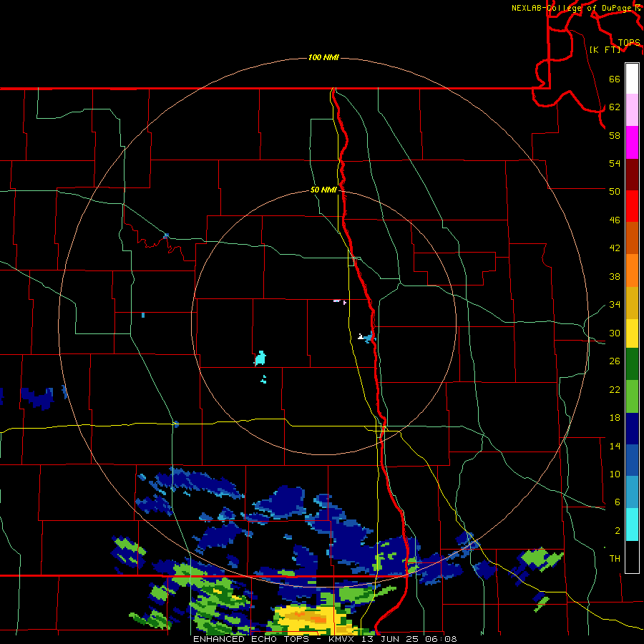The image size is (644, 644).
Task: Select the cyan swatch beside 2
Action: point(632,525)
